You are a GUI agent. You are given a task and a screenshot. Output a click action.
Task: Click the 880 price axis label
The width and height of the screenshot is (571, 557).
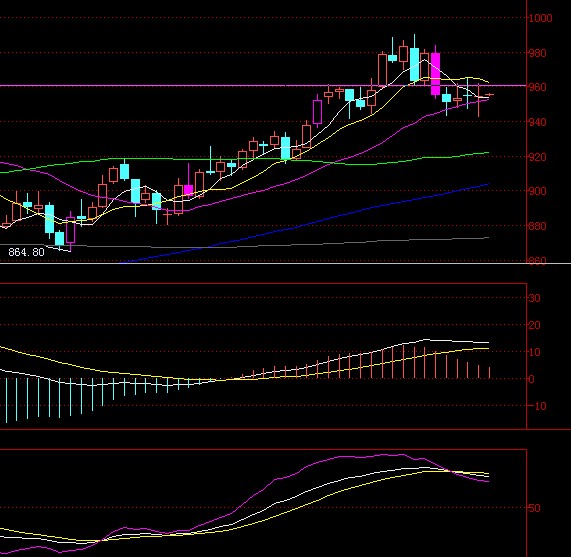(x=537, y=226)
